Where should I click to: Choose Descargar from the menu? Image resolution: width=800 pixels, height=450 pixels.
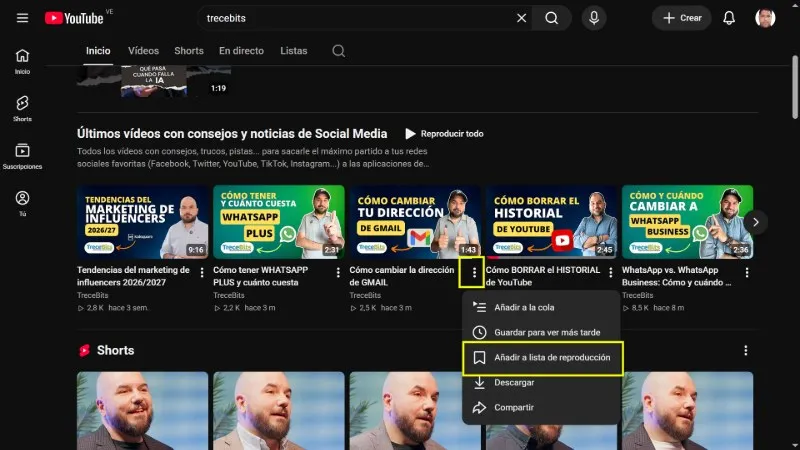541,382
